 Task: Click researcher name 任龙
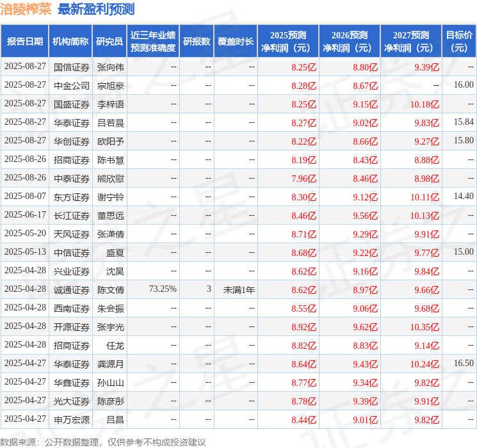115,346
